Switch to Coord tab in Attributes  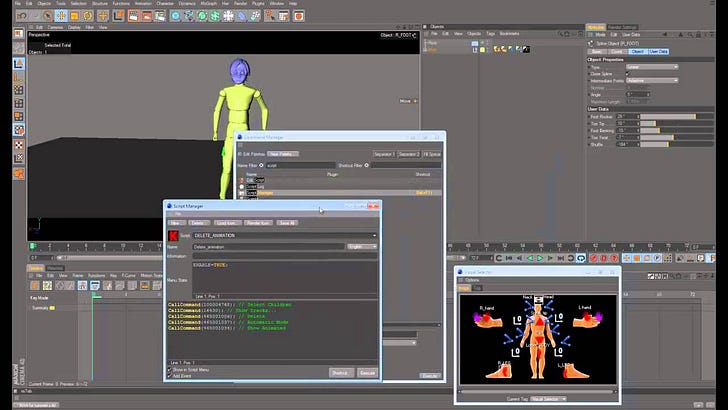point(617,52)
